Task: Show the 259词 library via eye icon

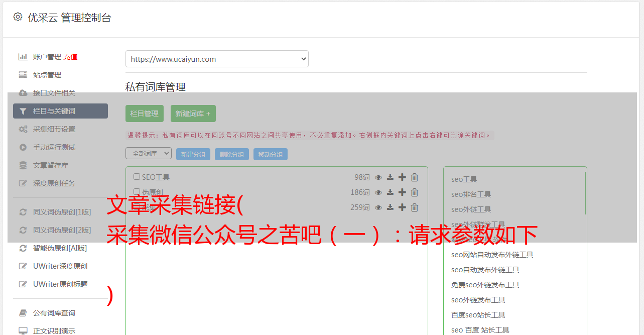Action: pos(378,207)
